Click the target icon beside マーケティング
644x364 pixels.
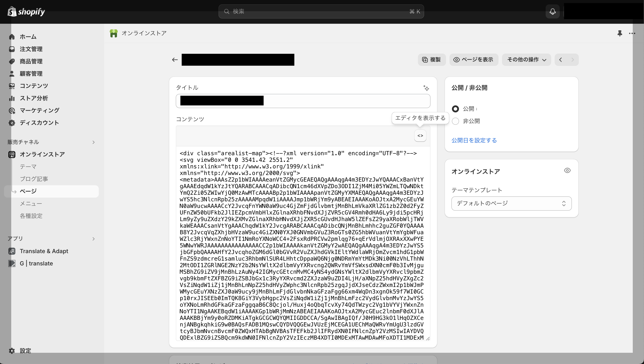click(x=12, y=110)
